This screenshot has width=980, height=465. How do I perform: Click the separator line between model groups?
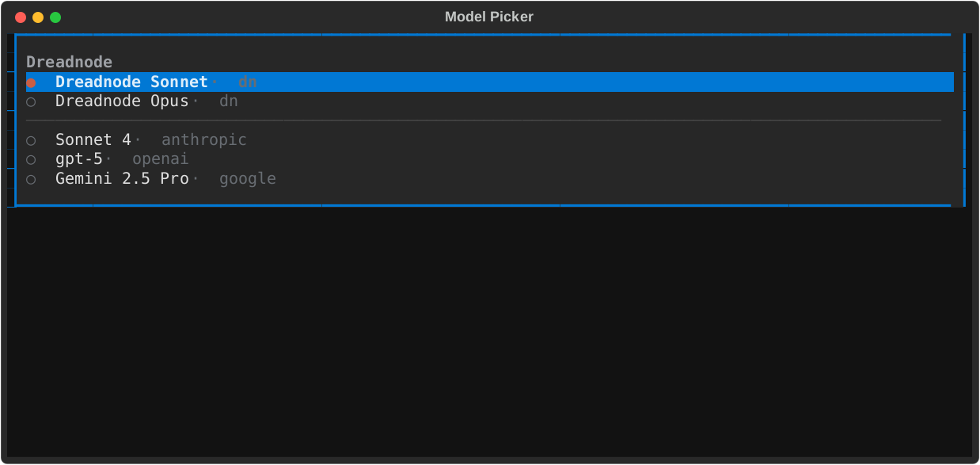pyautogui.click(x=483, y=120)
